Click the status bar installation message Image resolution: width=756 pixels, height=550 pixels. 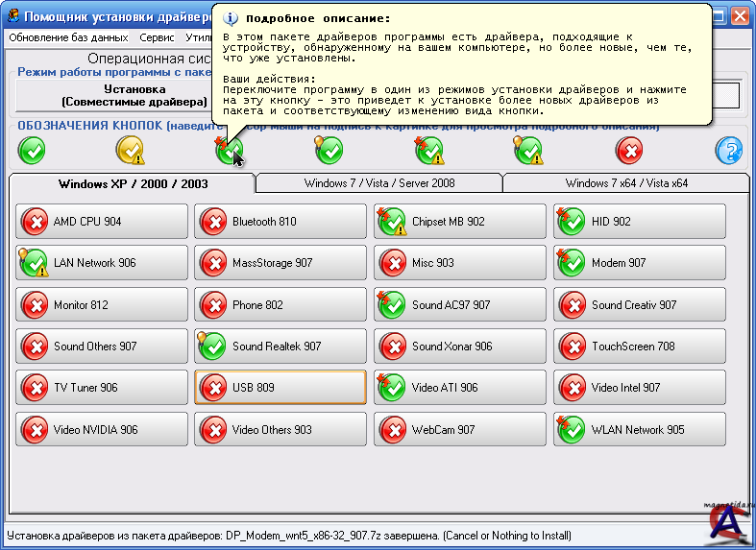(x=288, y=536)
